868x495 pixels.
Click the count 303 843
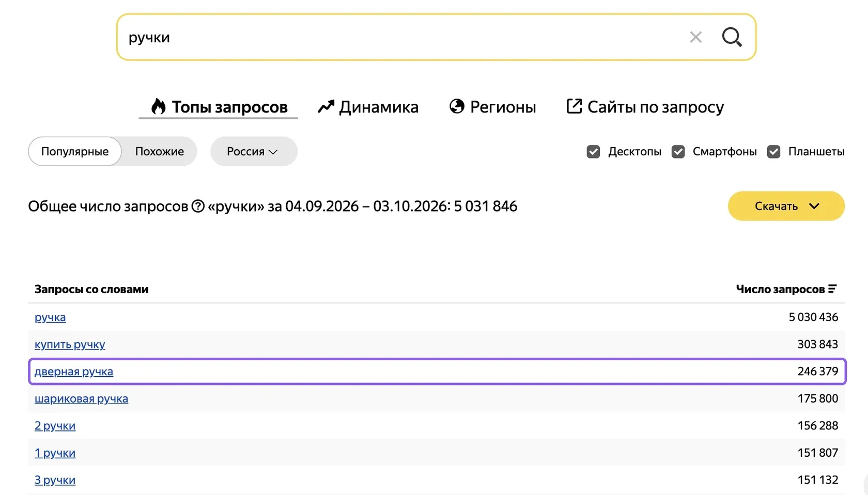point(817,344)
